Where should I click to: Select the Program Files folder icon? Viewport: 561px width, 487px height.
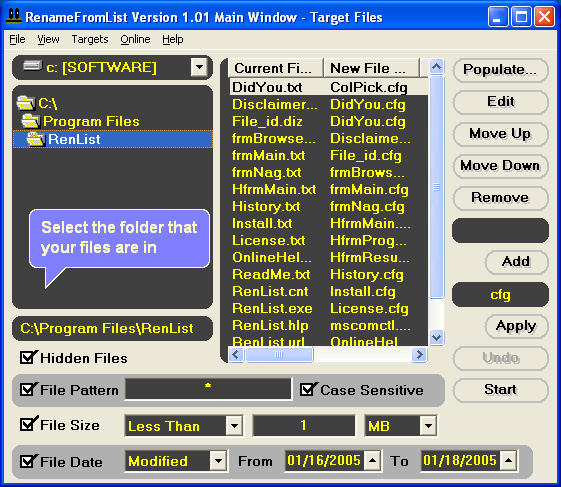tap(31, 121)
